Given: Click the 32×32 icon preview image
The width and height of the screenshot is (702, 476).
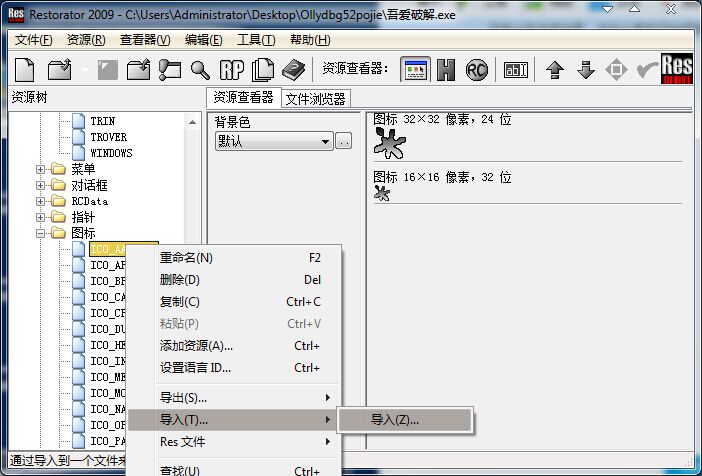Looking at the screenshot, I should coord(390,143).
